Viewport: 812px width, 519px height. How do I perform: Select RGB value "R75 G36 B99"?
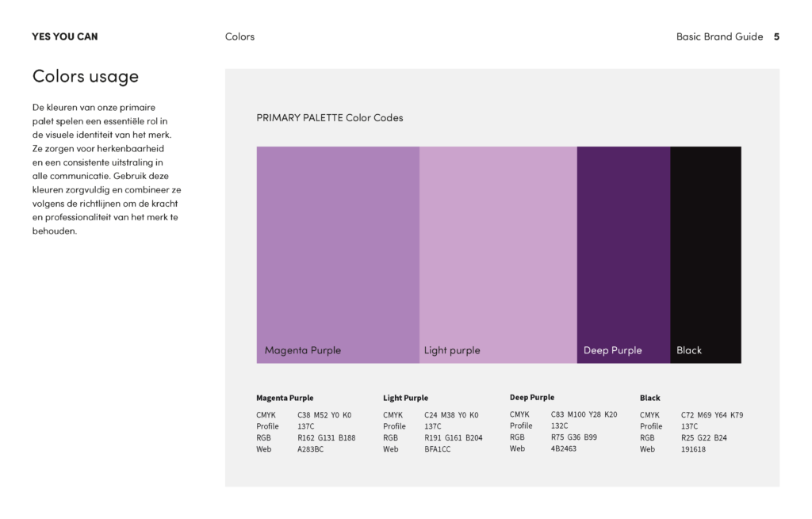[x=574, y=437]
